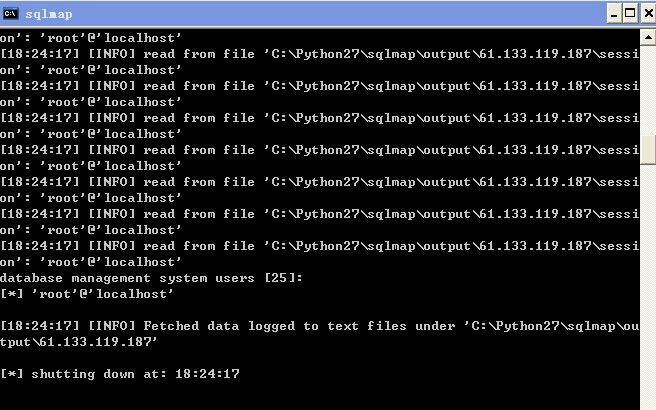Screen dimensions: 656x410
Task: Click blank black area below shutting down line
Action: click(318, 395)
